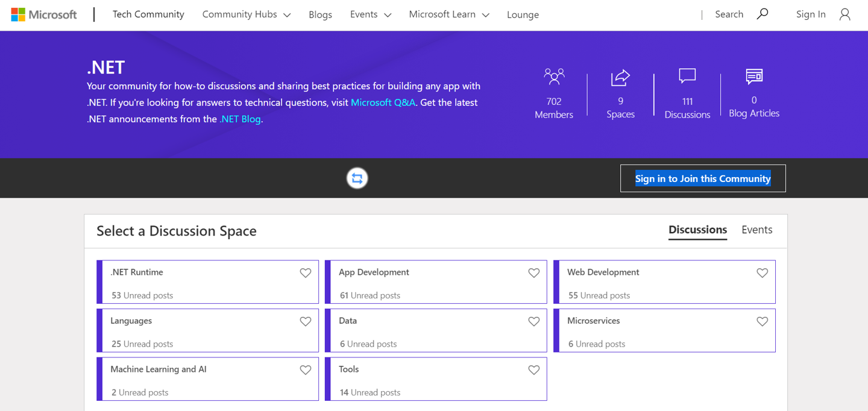868x411 pixels.
Task: Switch to the Events tab
Action: tap(756, 230)
